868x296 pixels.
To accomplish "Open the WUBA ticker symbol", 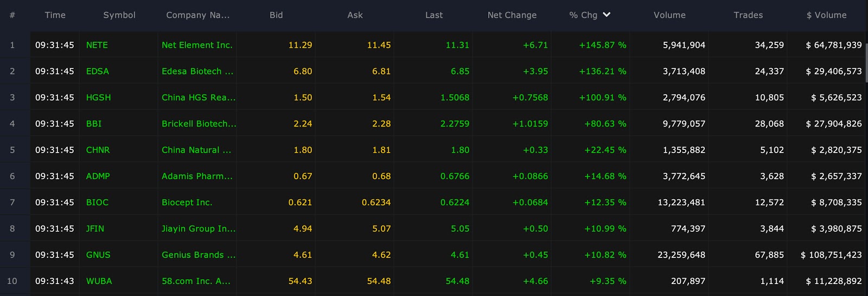I will 99,281.
